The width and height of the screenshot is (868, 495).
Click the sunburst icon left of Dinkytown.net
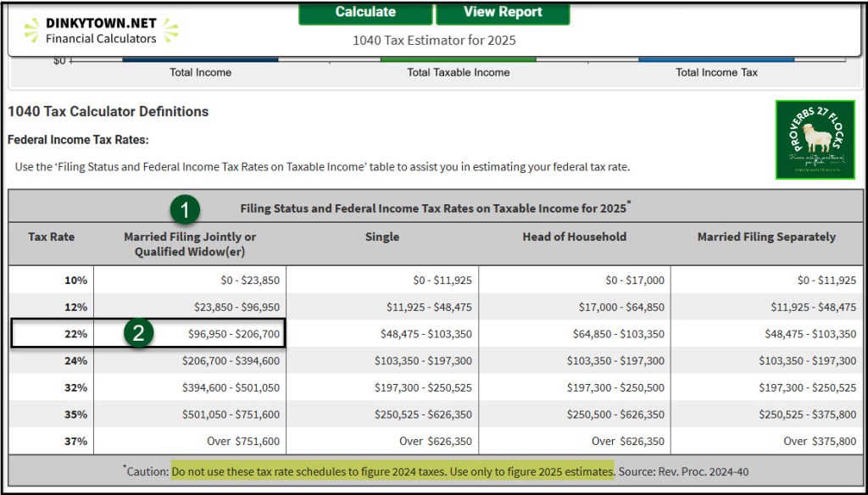tap(31, 31)
